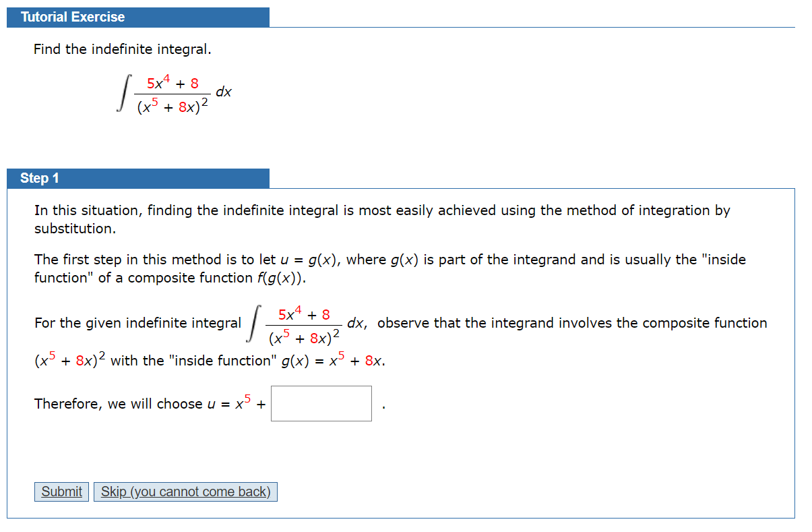Click the Submit button
The image size is (812, 532).
point(61,492)
